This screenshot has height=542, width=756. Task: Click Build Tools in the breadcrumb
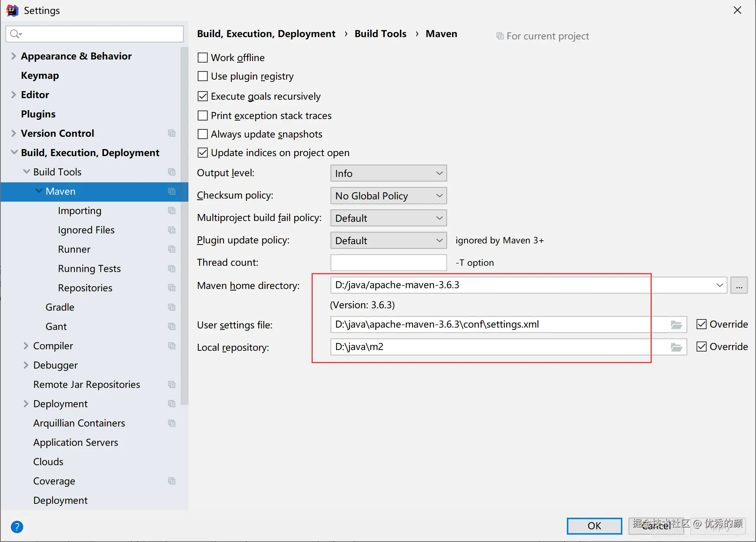point(380,34)
